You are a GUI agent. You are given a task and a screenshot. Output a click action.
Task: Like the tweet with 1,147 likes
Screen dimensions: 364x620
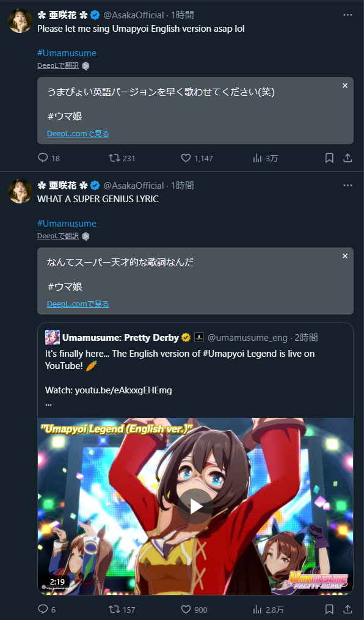pyautogui.click(x=186, y=158)
